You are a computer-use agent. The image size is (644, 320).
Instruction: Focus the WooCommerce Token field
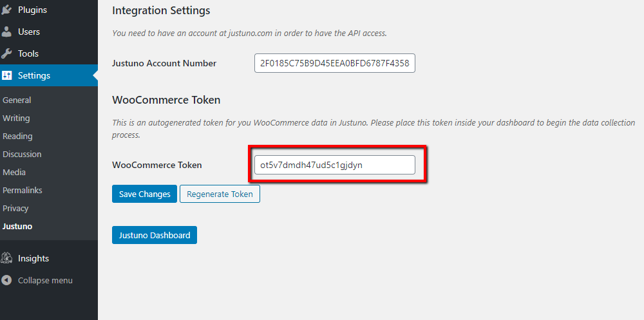click(335, 165)
